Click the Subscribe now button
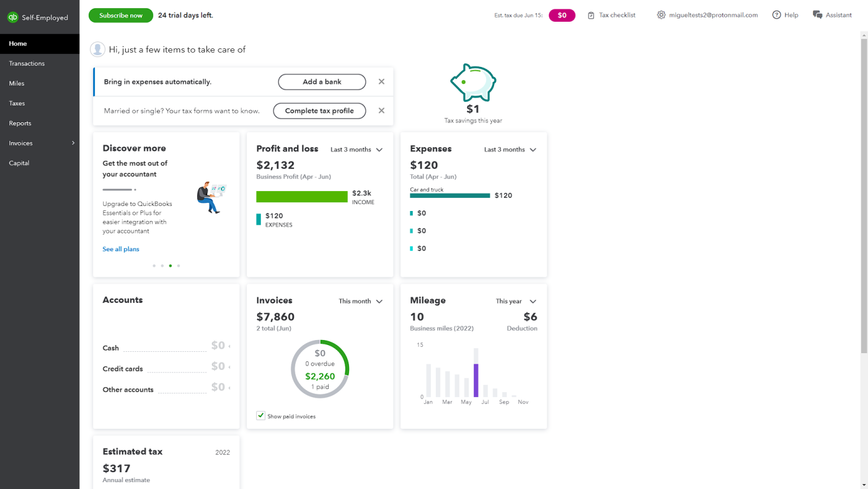 point(121,16)
